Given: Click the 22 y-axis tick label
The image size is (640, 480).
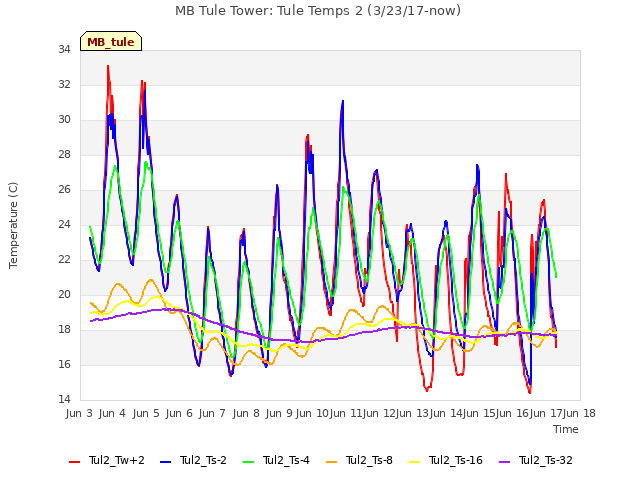Looking at the screenshot, I should [64, 259].
